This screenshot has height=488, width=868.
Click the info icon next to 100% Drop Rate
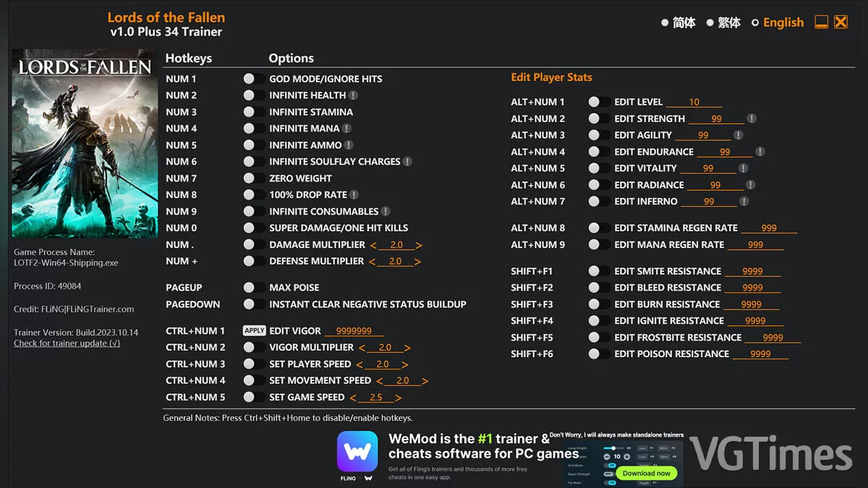pos(354,195)
